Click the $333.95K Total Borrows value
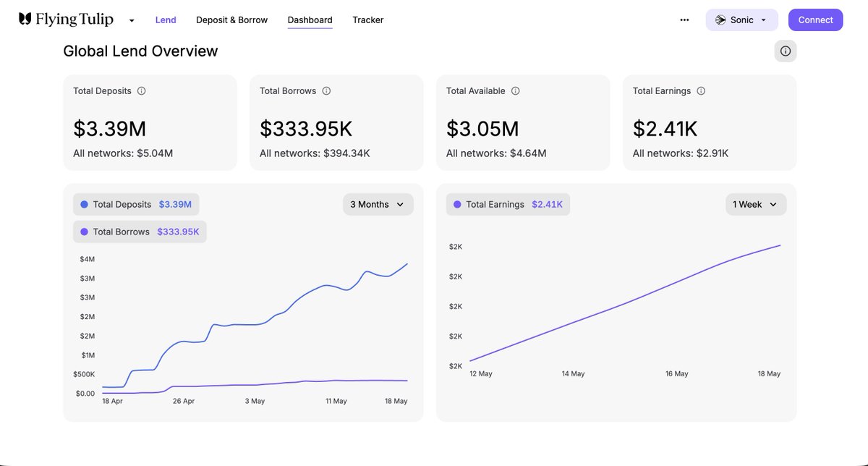The width and height of the screenshot is (868, 466). (x=306, y=129)
